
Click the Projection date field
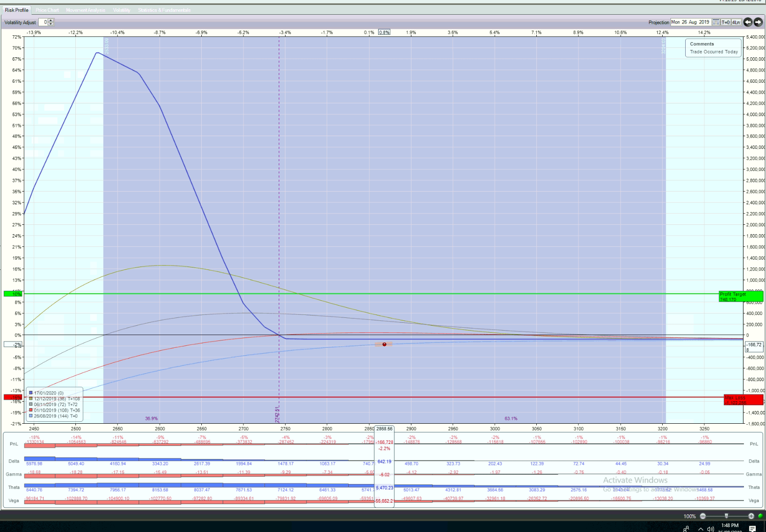(x=691, y=22)
